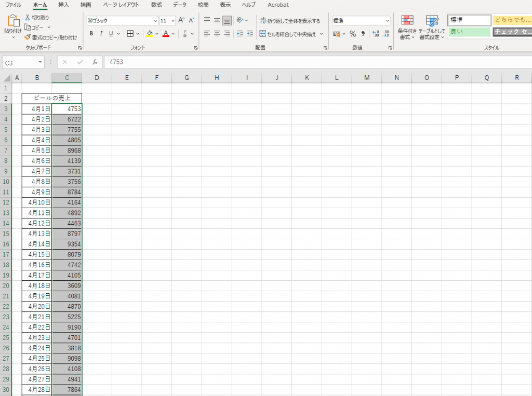This screenshot has height=396, width=532.
Task: Click the Copy (コピー) icon
Action: 28,27
